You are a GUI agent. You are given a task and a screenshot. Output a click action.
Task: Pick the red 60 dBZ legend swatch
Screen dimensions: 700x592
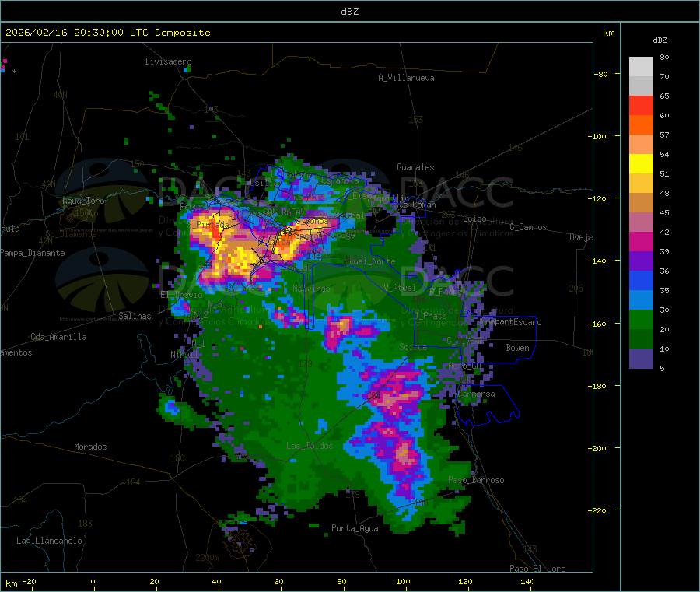click(x=641, y=105)
